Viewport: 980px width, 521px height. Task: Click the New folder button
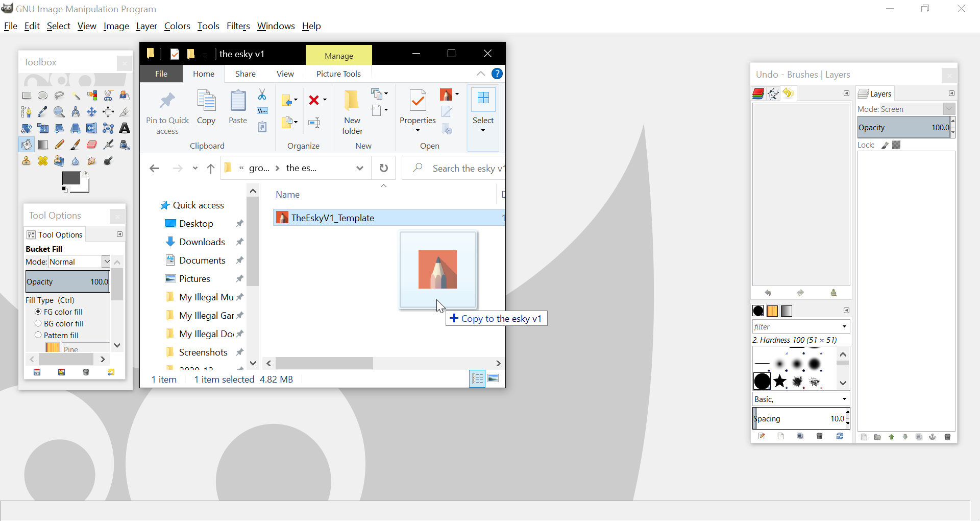352,112
